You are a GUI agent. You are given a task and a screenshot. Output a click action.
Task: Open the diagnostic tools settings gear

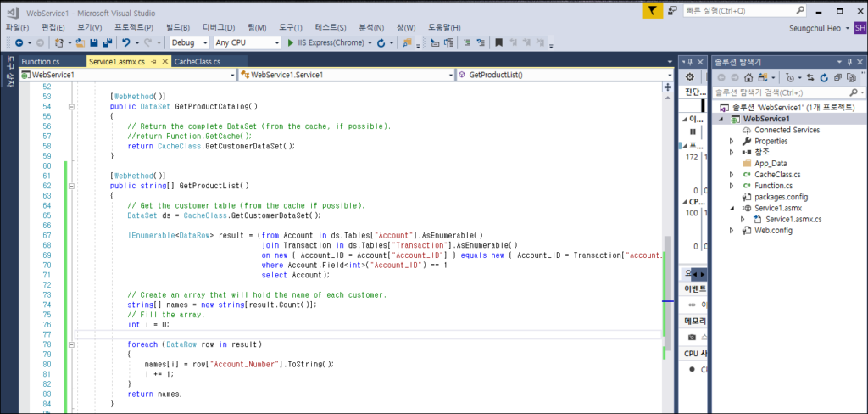click(690, 77)
